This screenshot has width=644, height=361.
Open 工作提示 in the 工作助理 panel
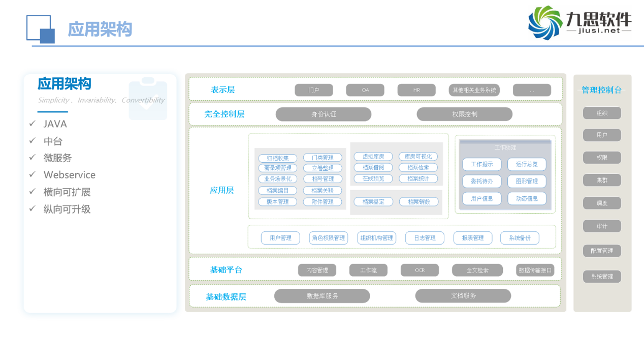pyautogui.click(x=481, y=164)
